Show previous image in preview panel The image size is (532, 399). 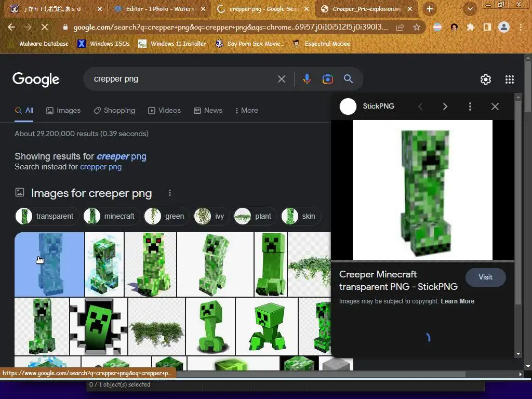[420, 107]
